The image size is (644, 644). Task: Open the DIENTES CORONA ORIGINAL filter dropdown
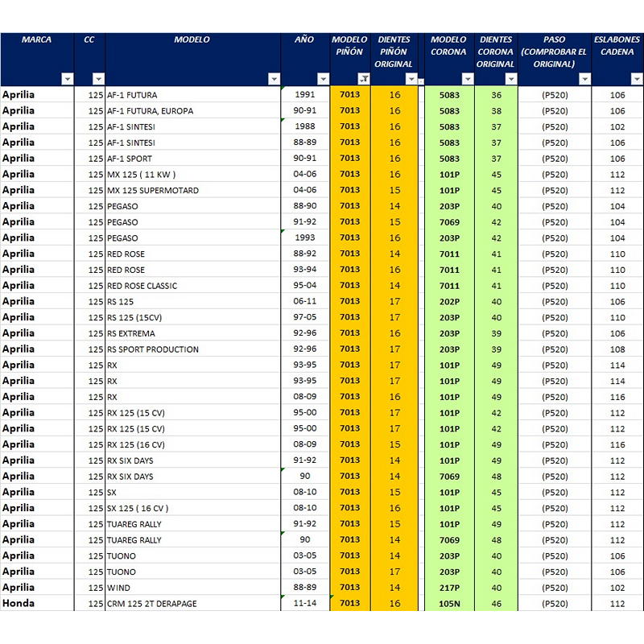pyautogui.click(x=511, y=78)
